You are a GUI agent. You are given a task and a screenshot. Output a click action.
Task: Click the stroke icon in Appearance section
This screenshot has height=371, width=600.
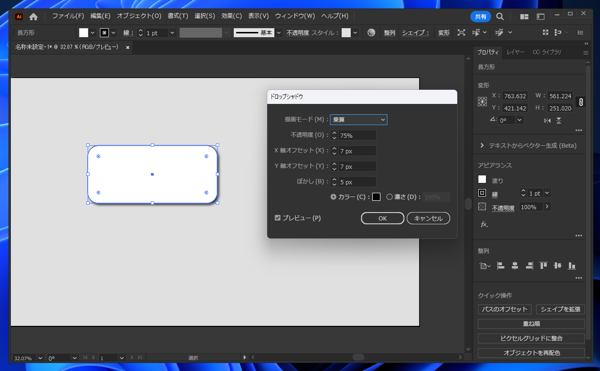pyautogui.click(x=482, y=193)
